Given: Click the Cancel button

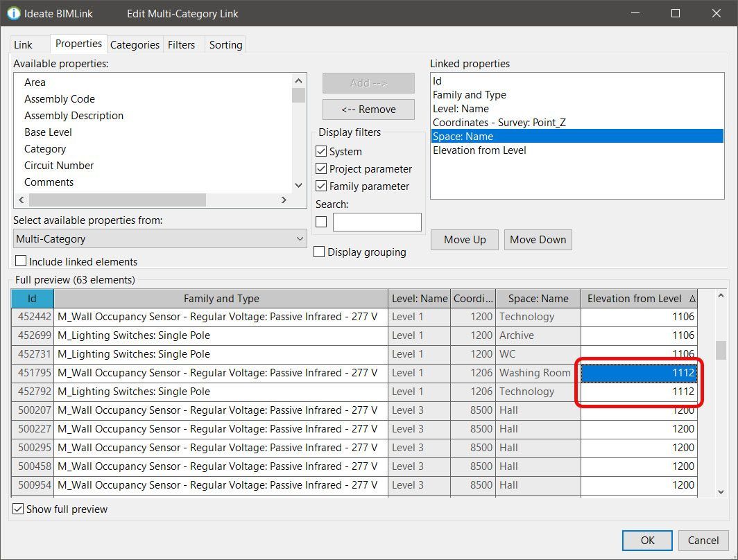Looking at the screenshot, I should pos(703,541).
